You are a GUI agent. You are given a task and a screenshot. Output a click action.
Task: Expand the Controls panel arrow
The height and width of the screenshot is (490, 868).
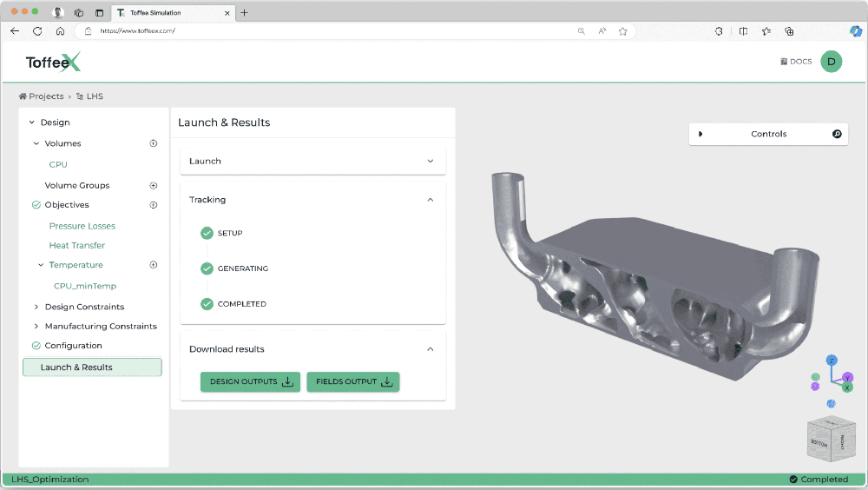pos(700,134)
